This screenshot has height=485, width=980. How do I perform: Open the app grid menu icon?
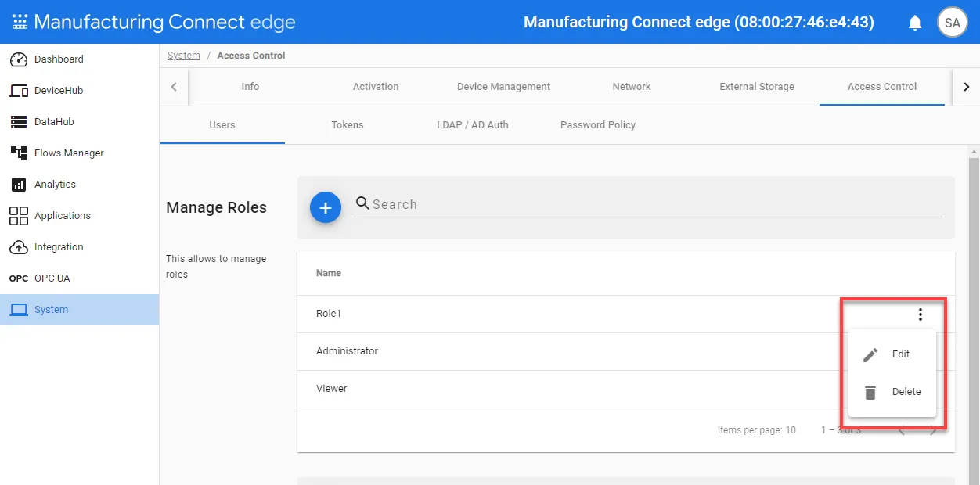click(x=20, y=22)
